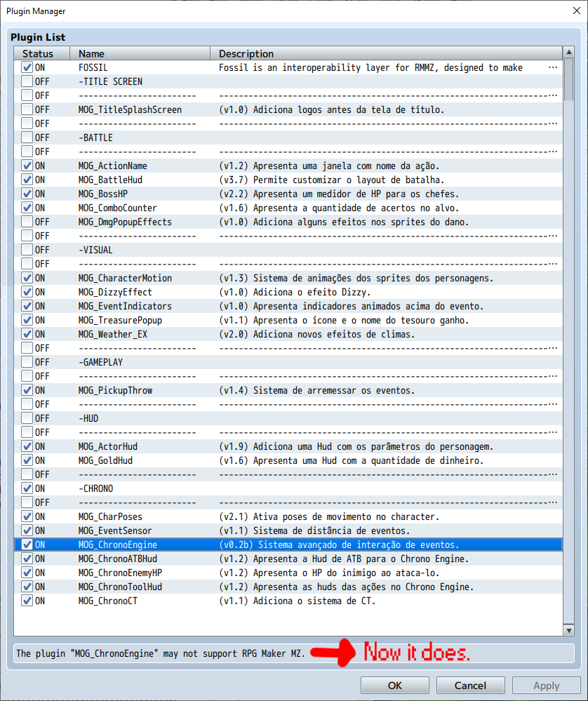Select the MOG_BattleHud plugin name

110,180
